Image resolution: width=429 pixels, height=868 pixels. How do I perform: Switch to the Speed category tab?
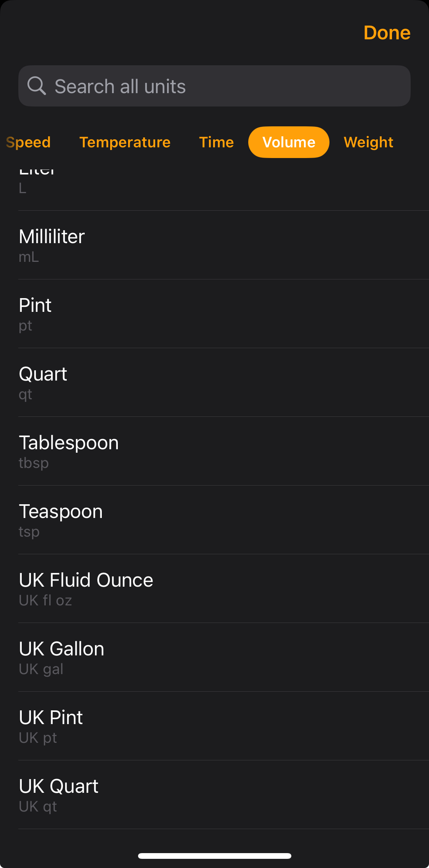click(29, 142)
